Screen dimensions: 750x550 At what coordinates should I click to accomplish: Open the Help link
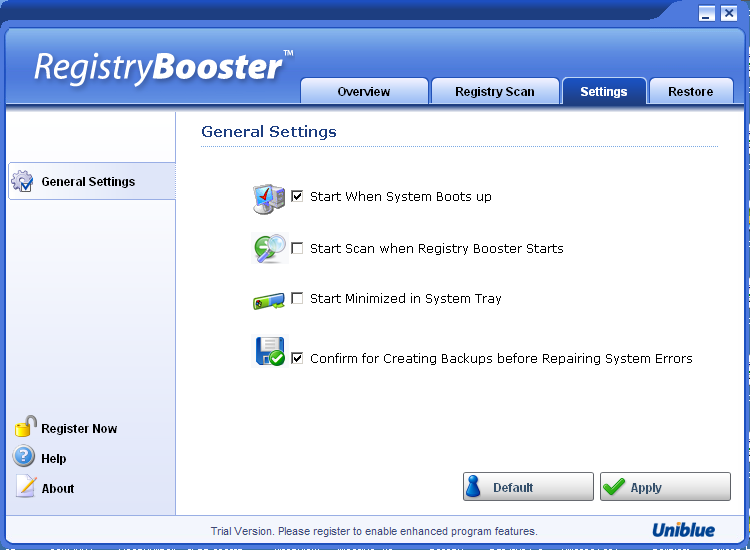coord(54,459)
